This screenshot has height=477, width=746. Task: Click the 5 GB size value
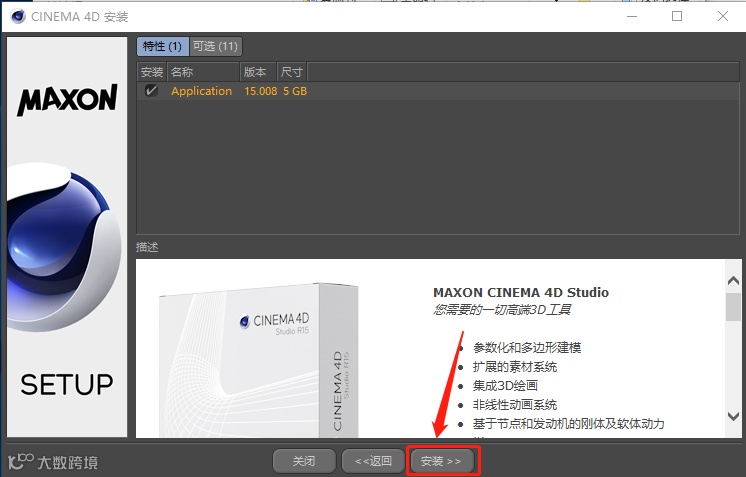pos(295,91)
